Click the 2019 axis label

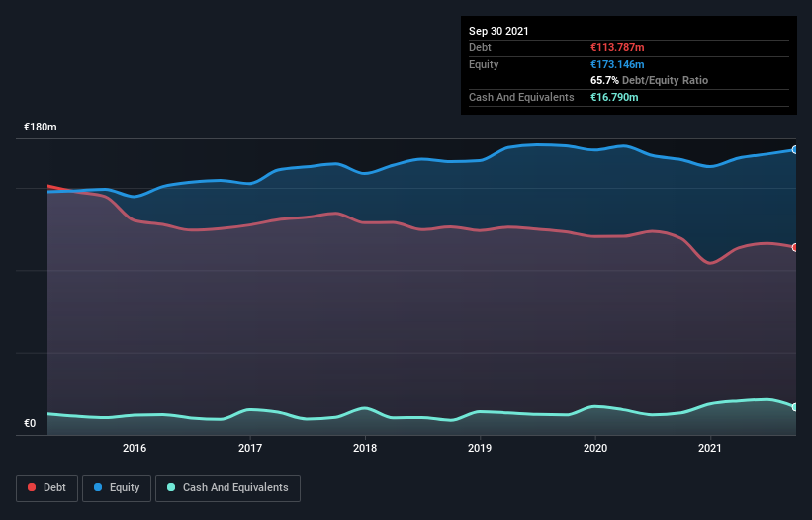pos(480,448)
